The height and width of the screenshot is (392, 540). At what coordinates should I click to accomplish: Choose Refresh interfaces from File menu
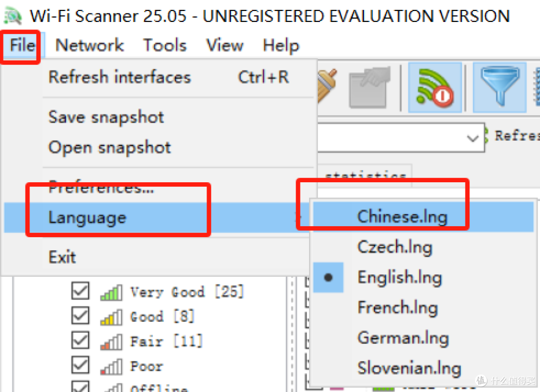(x=119, y=77)
